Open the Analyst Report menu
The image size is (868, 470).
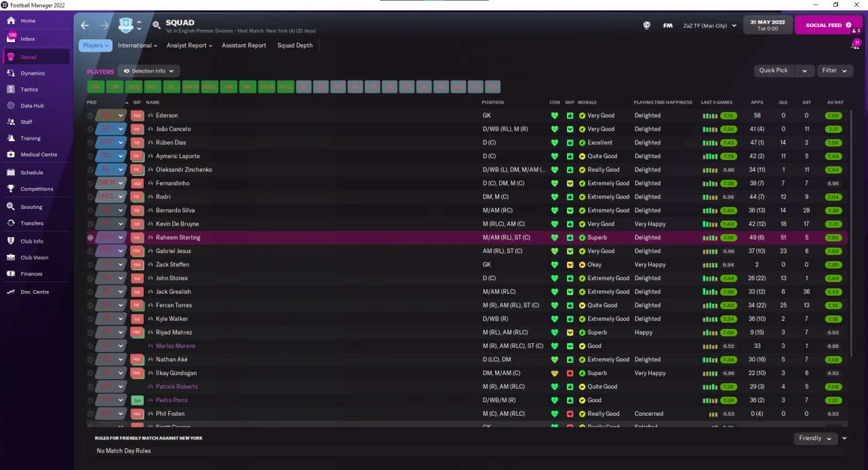click(190, 45)
